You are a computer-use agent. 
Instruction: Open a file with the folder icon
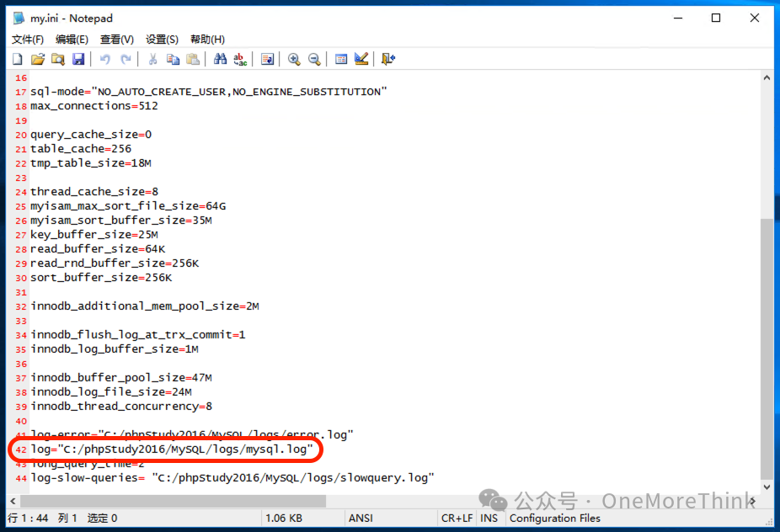[37, 59]
